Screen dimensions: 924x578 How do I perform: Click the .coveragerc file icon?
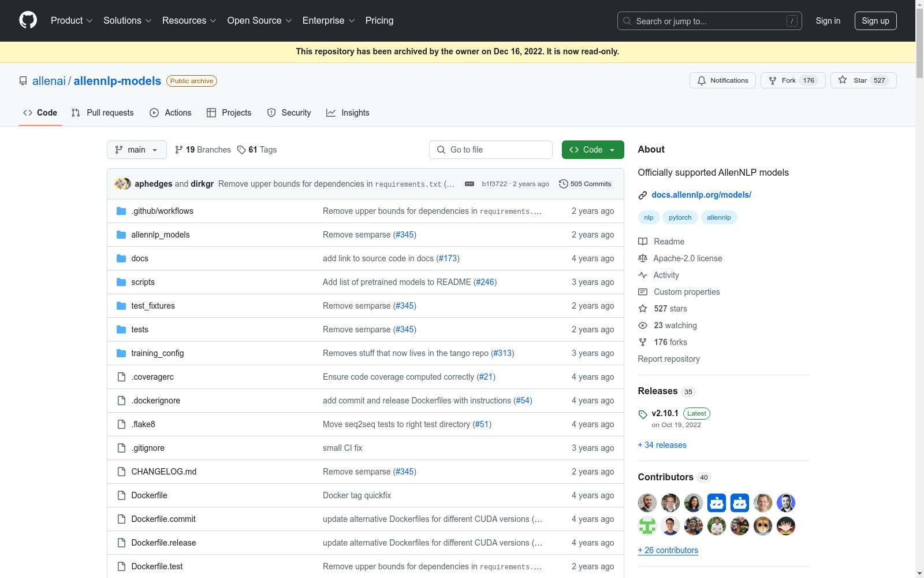coord(121,377)
